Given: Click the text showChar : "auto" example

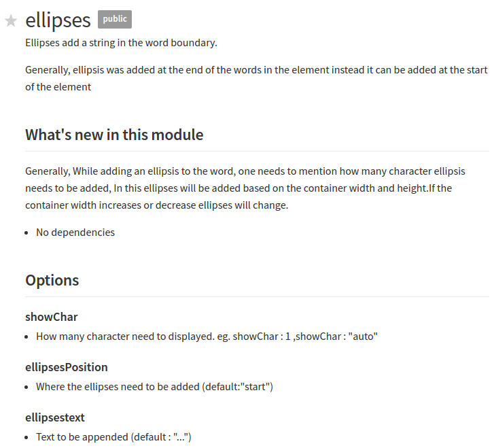Looking at the screenshot, I should tap(336, 337).
